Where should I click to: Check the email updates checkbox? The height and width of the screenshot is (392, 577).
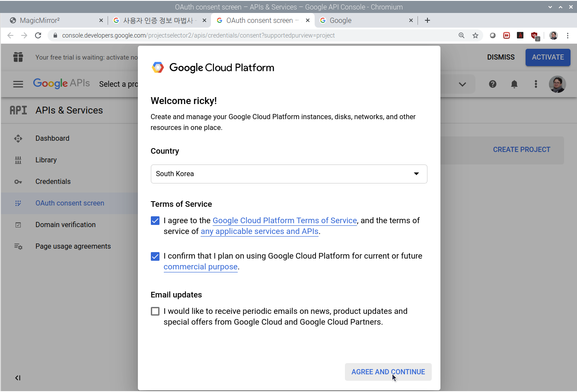click(x=155, y=311)
